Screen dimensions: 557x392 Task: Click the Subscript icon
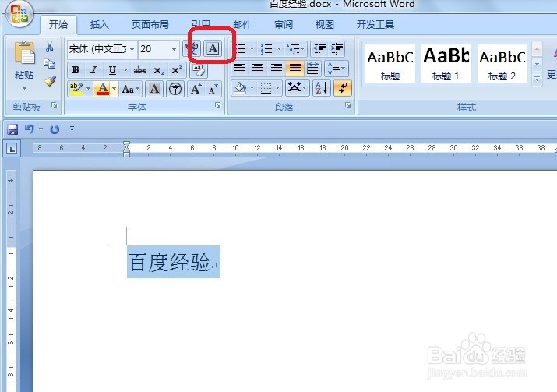pyautogui.click(x=158, y=70)
